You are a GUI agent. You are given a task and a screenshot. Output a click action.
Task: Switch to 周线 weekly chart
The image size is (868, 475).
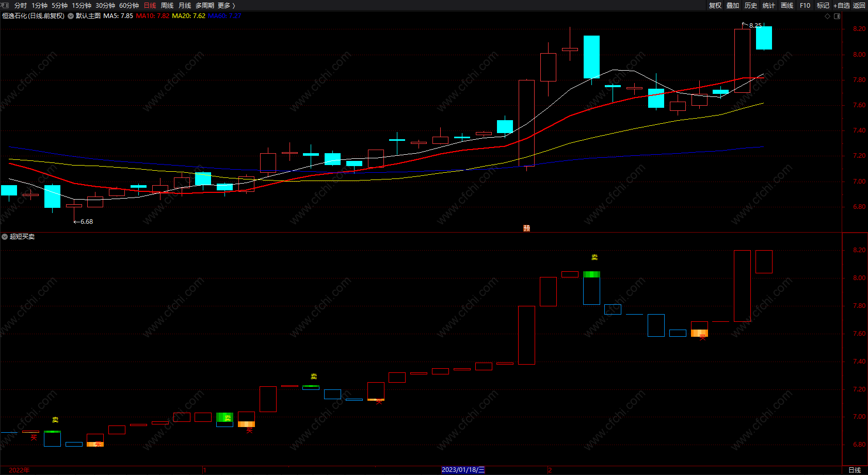pyautogui.click(x=167, y=5)
